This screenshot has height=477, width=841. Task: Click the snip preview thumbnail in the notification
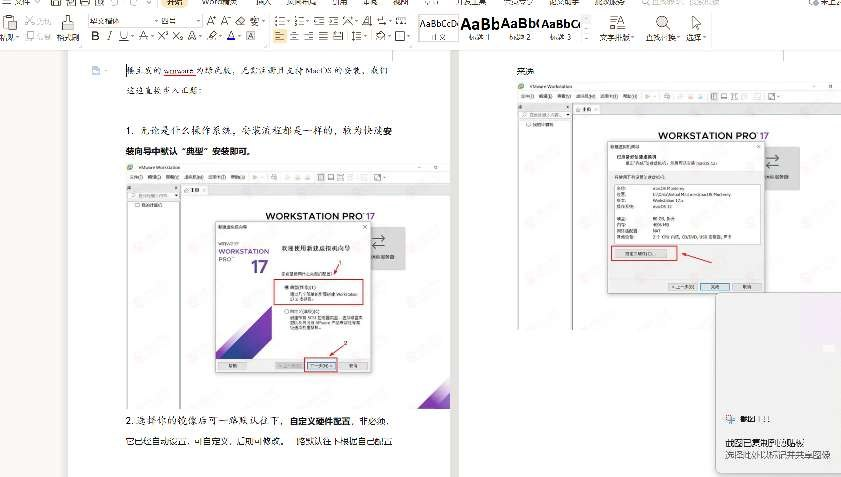pyautogui.click(x=779, y=350)
